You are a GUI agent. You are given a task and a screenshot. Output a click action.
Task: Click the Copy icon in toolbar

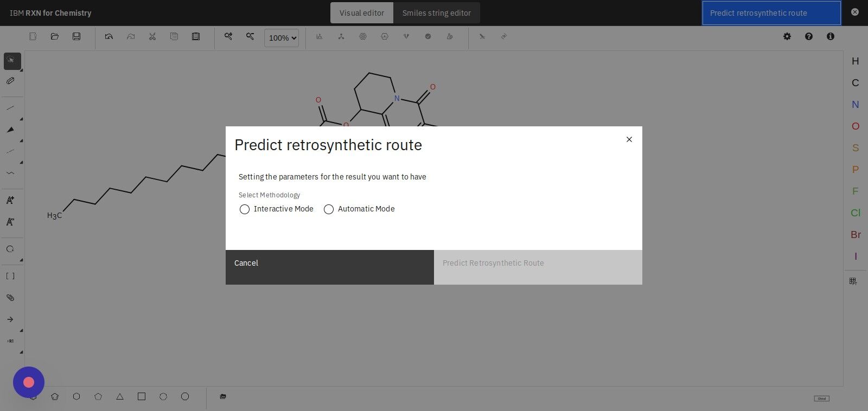point(174,36)
